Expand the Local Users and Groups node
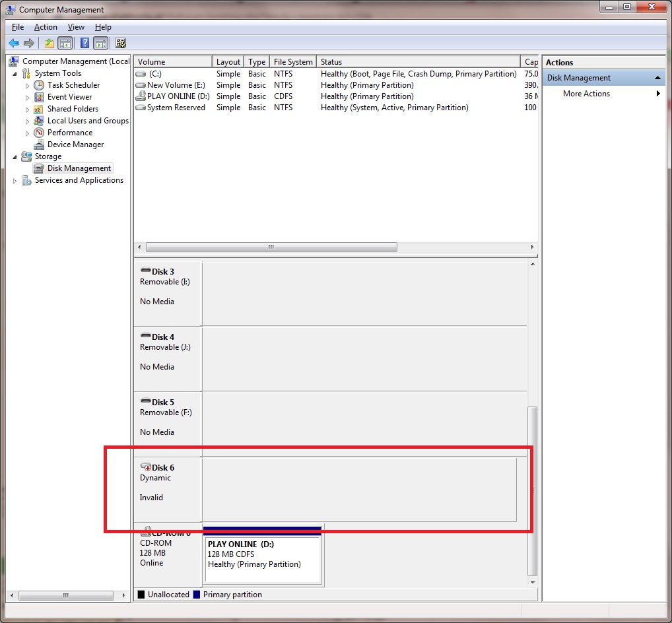 coord(27,121)
